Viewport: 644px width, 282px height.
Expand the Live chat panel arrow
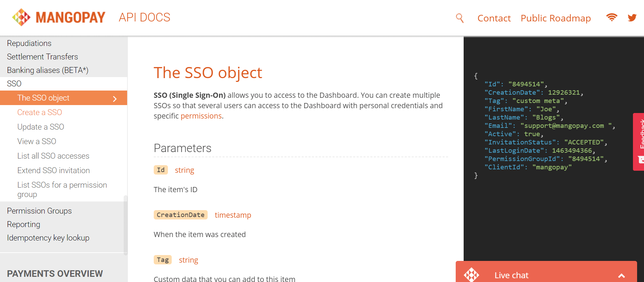[x=621, y=275]
